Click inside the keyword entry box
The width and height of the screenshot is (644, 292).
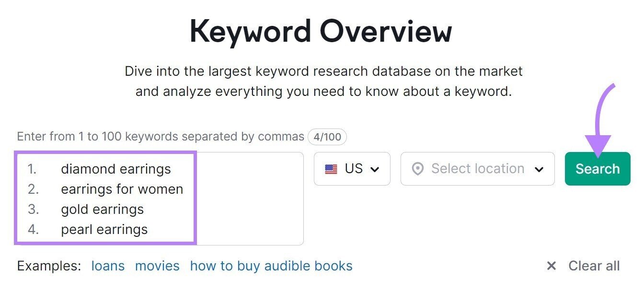pos(249,197)
